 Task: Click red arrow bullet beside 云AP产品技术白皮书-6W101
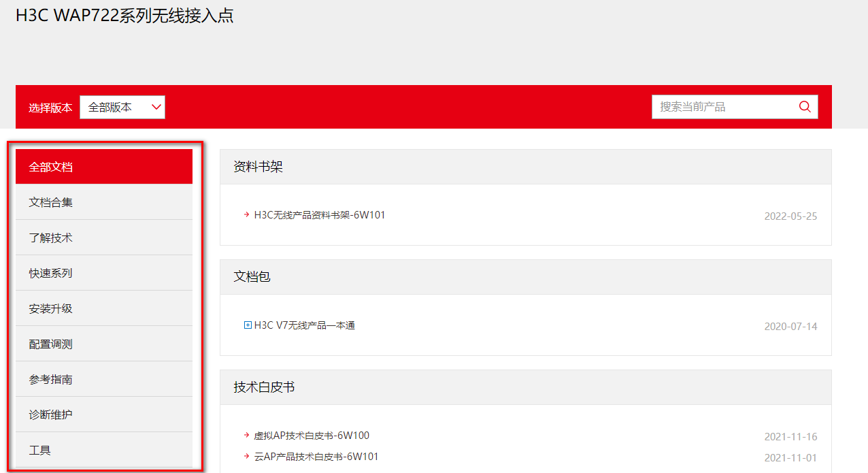(246, 457)
